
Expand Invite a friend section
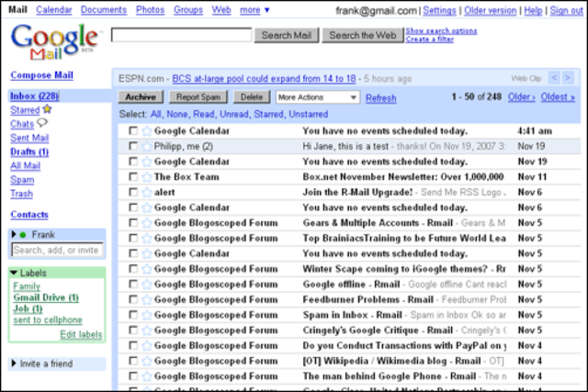14,364
